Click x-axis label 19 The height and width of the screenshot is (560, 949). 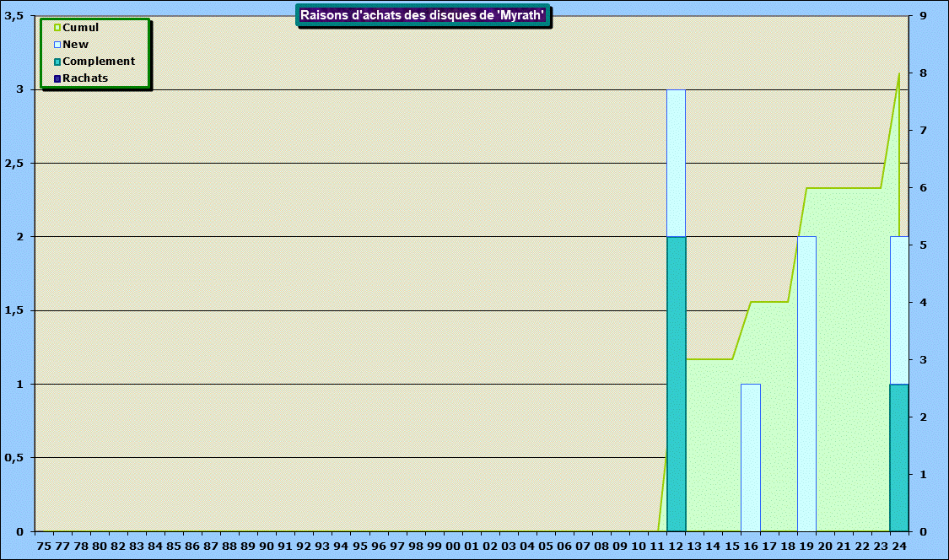[806, 546]
